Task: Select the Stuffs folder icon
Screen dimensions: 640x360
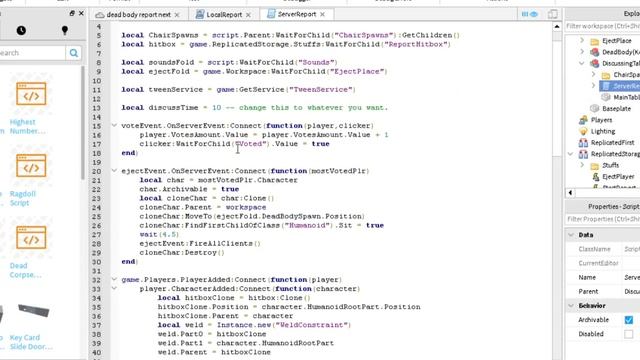Action: tap(595, 165)
